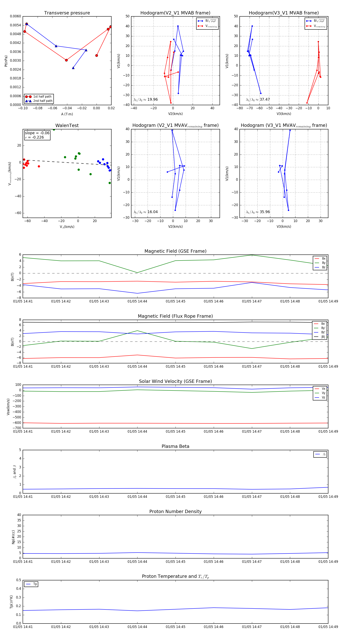This screenshot has width=351, height=644.
Task: Click the "01/05 14:41" tick under Plasma Beta plot
Action: point(23,496)
